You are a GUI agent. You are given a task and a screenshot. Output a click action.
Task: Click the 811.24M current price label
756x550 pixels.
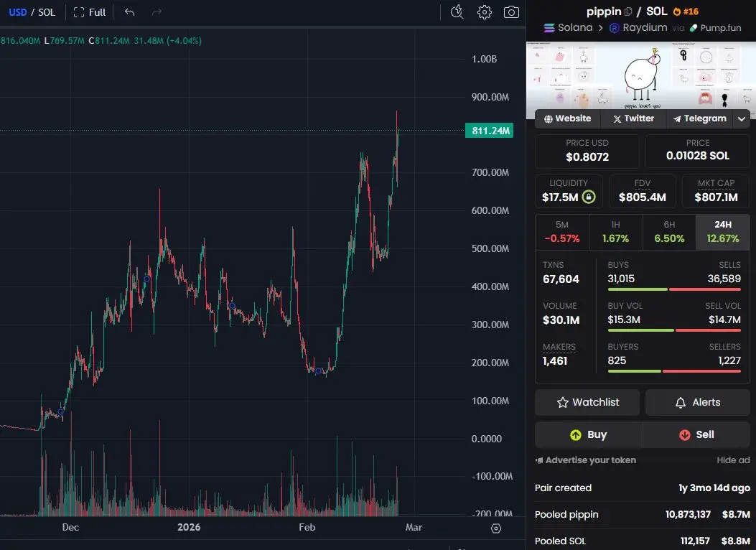pos(490,131)
